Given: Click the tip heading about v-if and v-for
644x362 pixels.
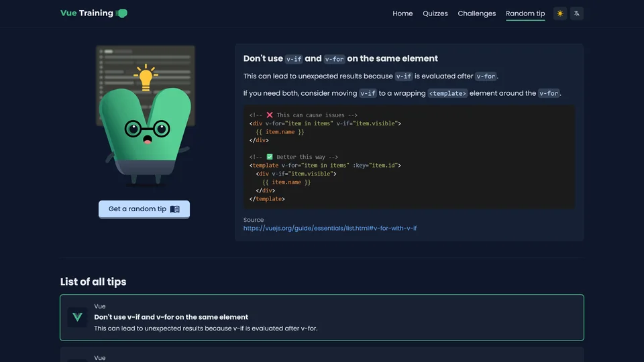Looking at the screenshot, I should point(341,59).
